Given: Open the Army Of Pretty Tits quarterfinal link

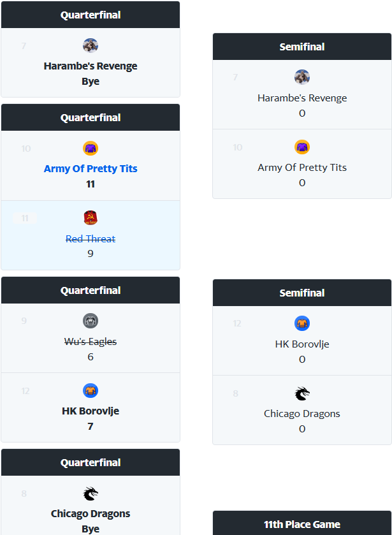Looking at the screenshot, I should click(x=91, y=169).
